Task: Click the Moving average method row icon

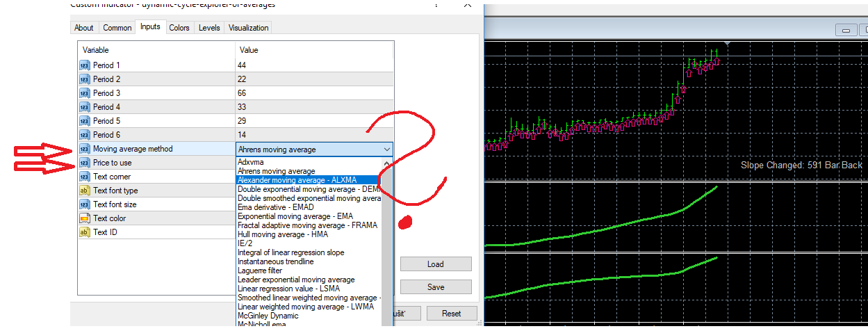Action: coord(84,149)
